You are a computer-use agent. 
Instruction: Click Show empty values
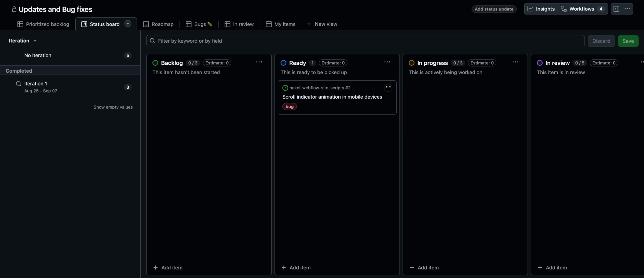tap(113, 107)
